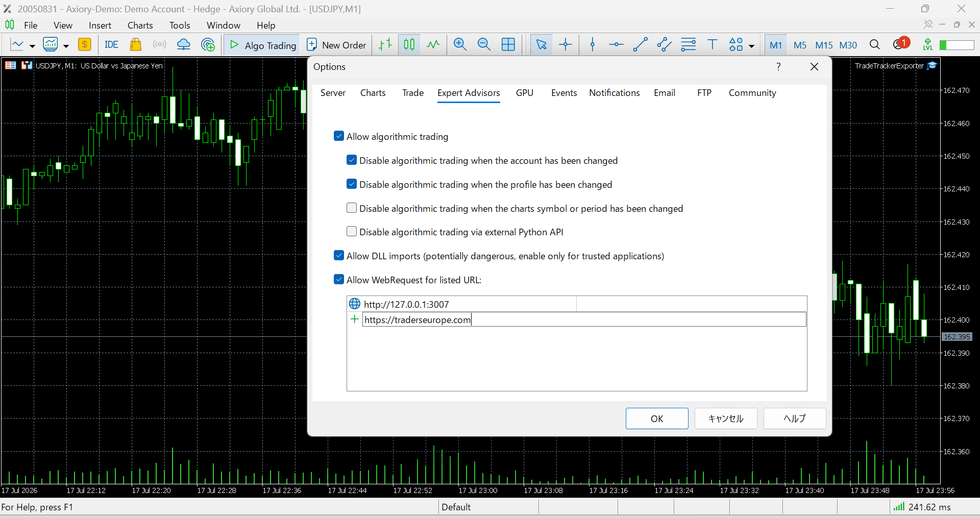Open the VPS cloud hosting icon

(x=184, y=45)
